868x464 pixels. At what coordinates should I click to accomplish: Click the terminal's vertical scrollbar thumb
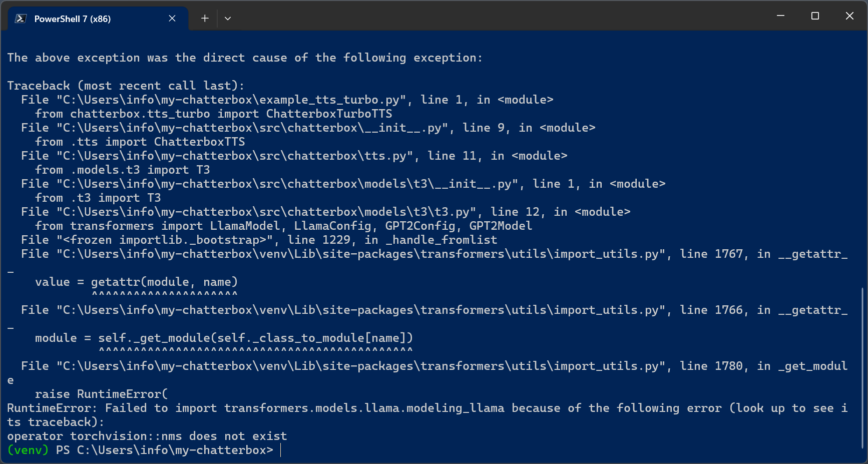[862, 368]
